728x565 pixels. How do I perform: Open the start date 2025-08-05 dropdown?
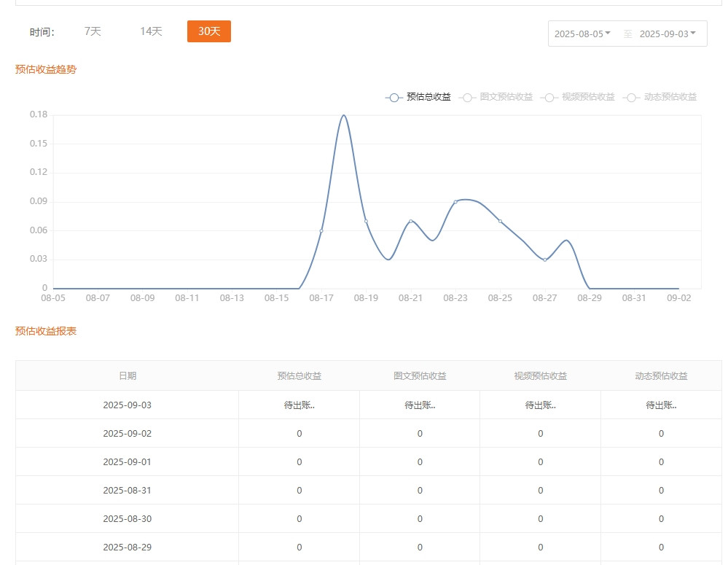(582, 34)
